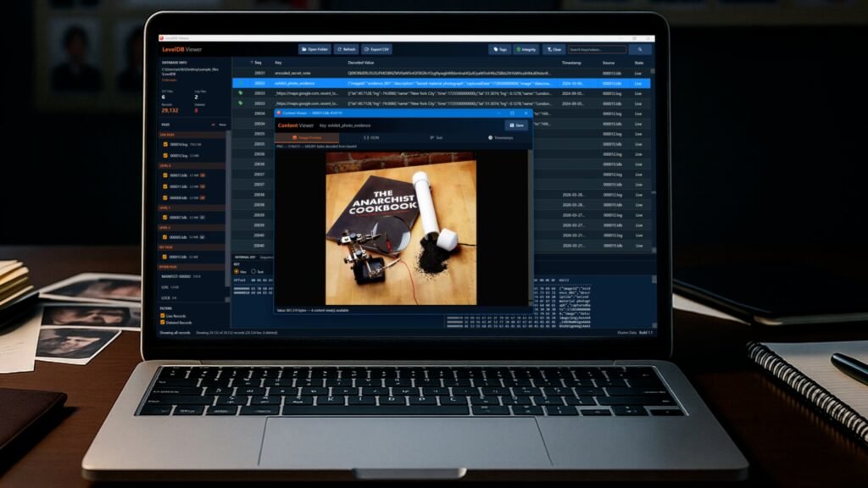Sort the table by the Seq column header
Image resolution: width=868 pixels, height=488 pixels.
(x=258, y=63)
